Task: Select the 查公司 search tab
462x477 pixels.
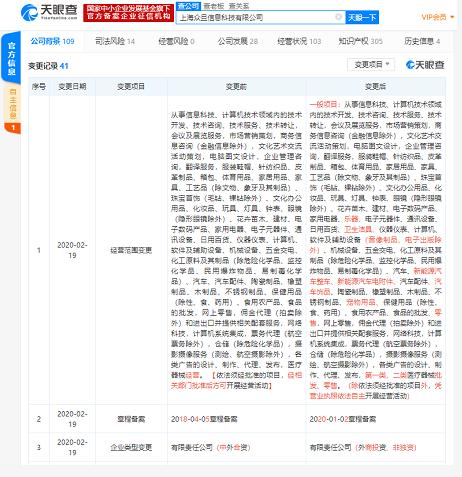Action: (188, 6)
